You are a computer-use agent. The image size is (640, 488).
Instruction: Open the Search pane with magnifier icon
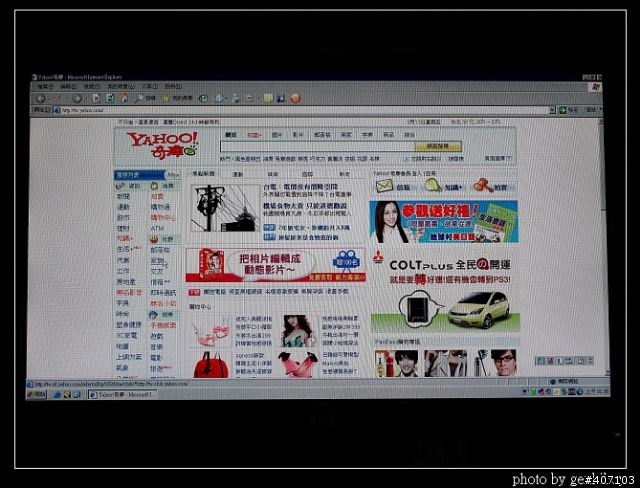click(x=139, y=98)
